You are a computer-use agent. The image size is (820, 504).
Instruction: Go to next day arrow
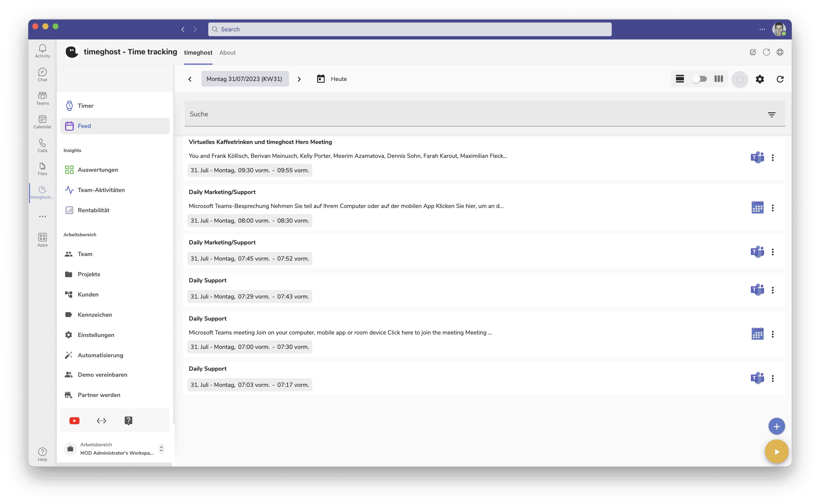(x=299, y=79)
